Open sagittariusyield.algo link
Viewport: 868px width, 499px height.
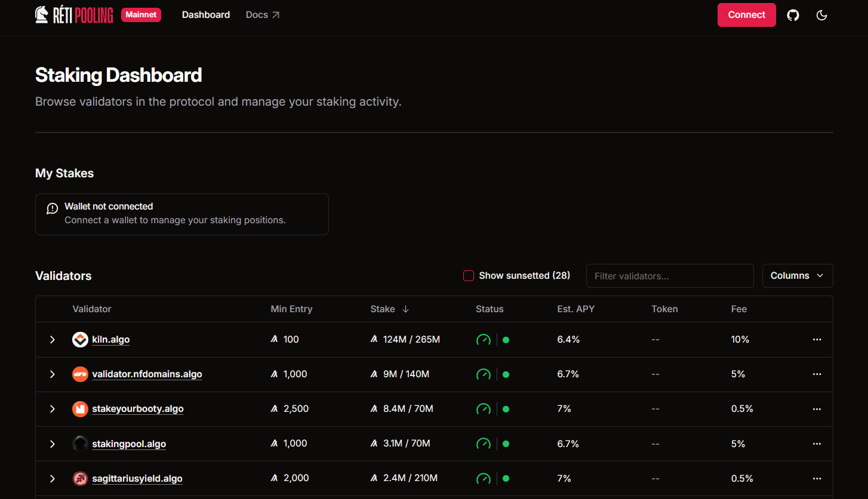click(137, 478)
